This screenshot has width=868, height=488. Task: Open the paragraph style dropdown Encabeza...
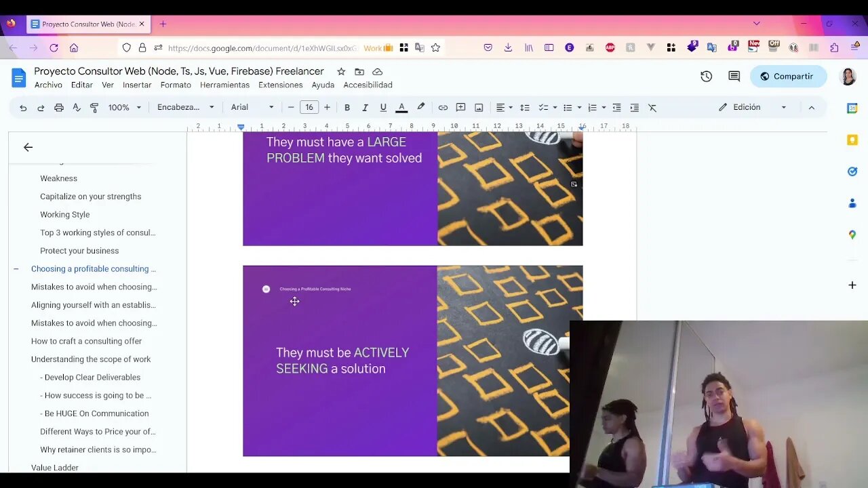point(186,108)
